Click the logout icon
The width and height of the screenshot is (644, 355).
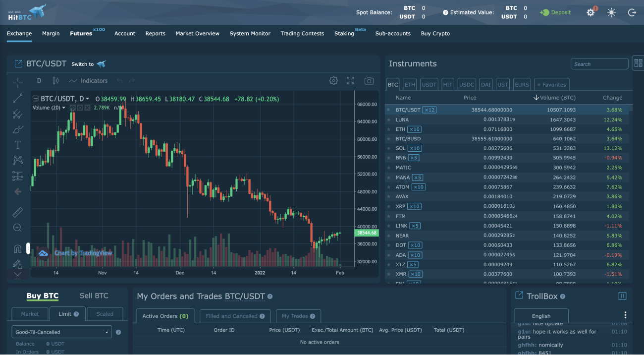click(x=632, y=12)
